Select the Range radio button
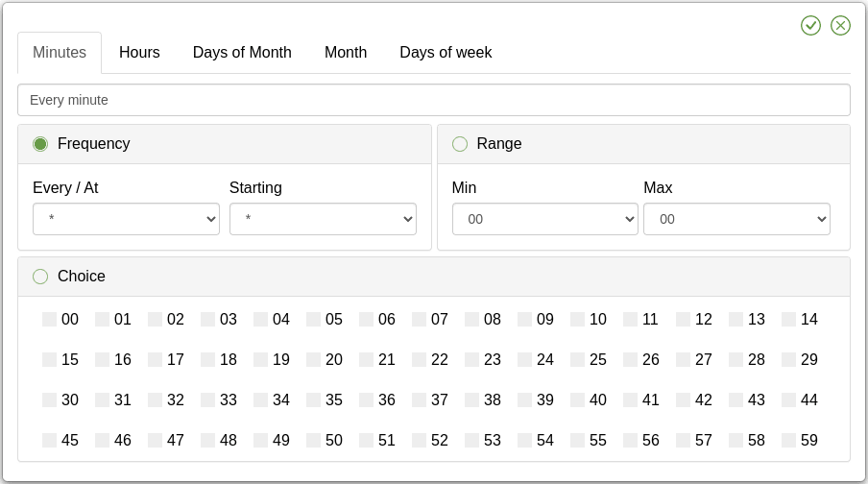The height and width of the screenshot is (484, 868). coord(460,144)
